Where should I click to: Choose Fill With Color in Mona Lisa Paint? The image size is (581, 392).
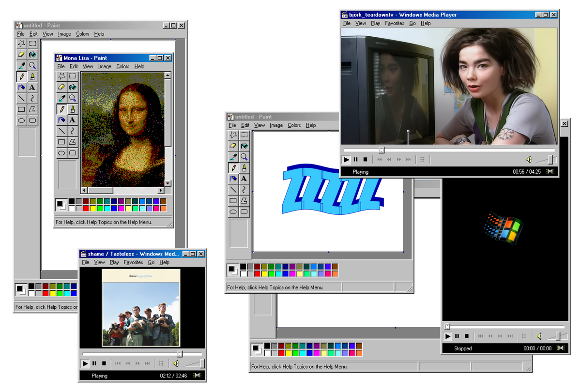tap(73, 87)
